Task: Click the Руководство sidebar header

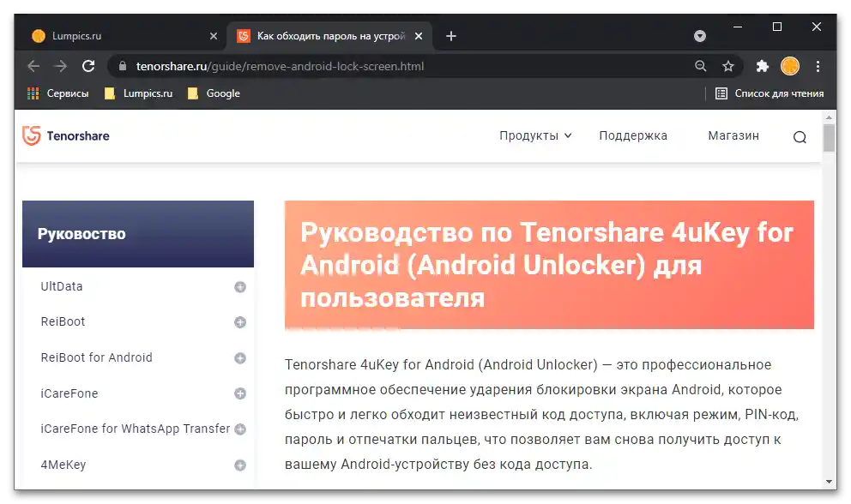Action: click(x=138, y=234)
